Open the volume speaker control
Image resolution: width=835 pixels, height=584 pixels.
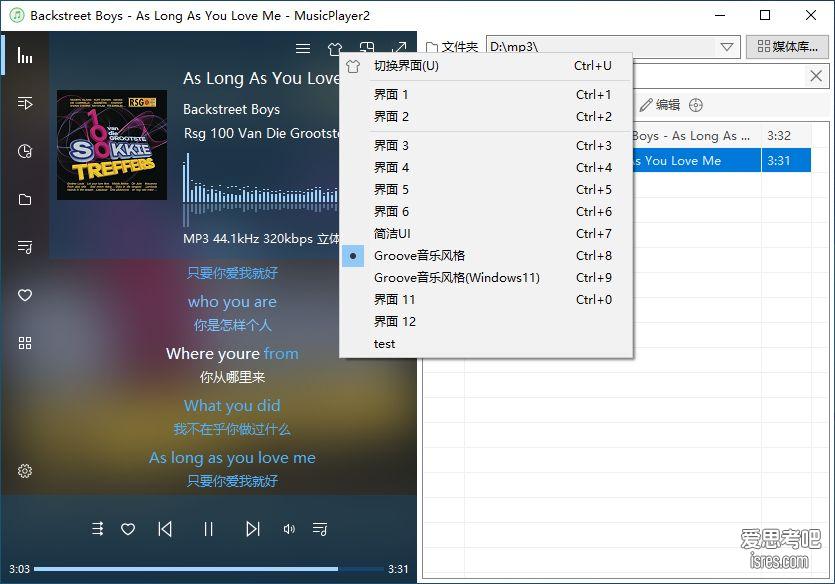click(289, 529)
